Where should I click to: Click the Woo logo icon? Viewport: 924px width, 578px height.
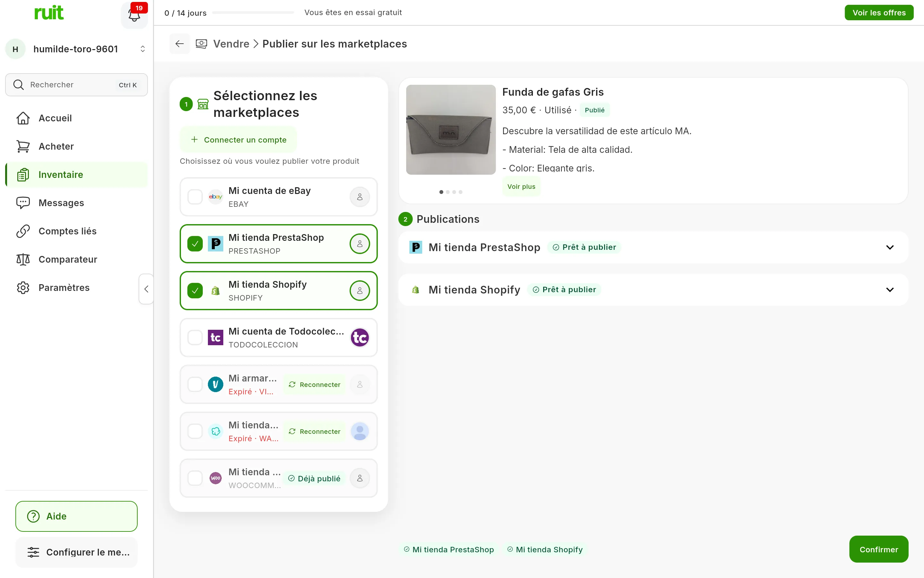pyautogui.click(x=215, y=478)
